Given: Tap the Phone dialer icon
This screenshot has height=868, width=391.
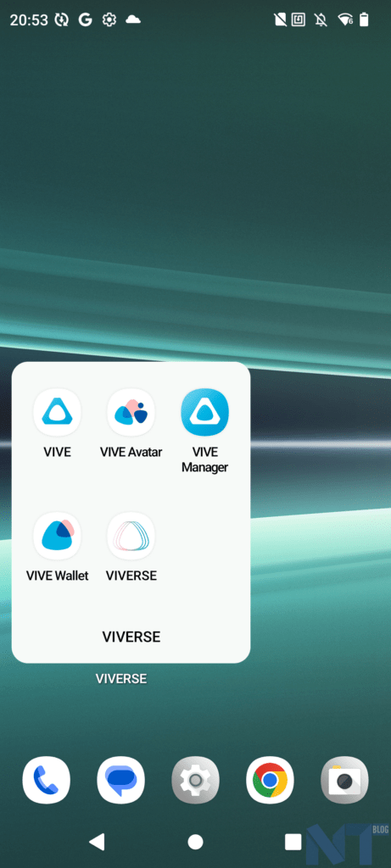Looking at the screenshot, I should click(47, 780).
